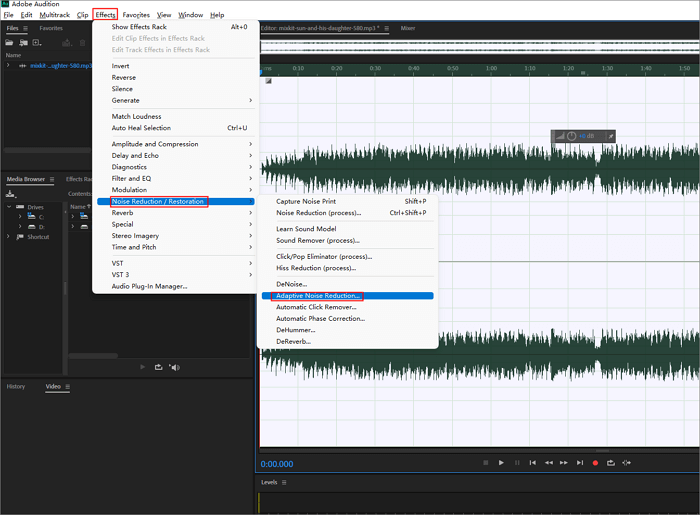The width and height of the screenshot is (700, 515).
Task: Choose DeNoise effect
Action: pyautogui.click(x=348, y=284)
